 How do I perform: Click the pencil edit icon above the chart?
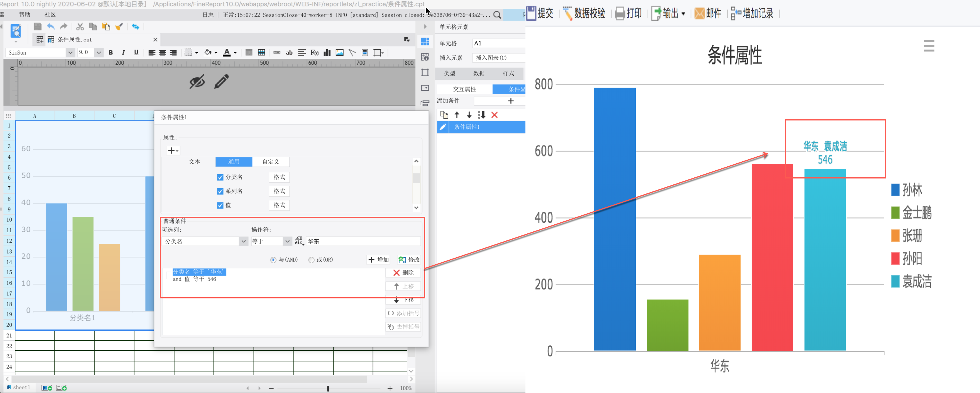click(221, 81)
